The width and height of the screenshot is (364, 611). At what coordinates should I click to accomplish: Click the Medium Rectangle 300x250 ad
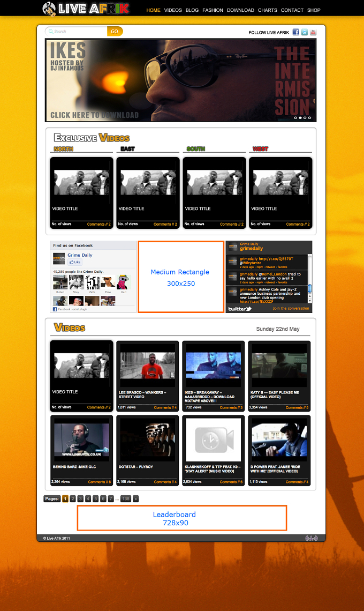pyautogui.click(x=181, y=277)
